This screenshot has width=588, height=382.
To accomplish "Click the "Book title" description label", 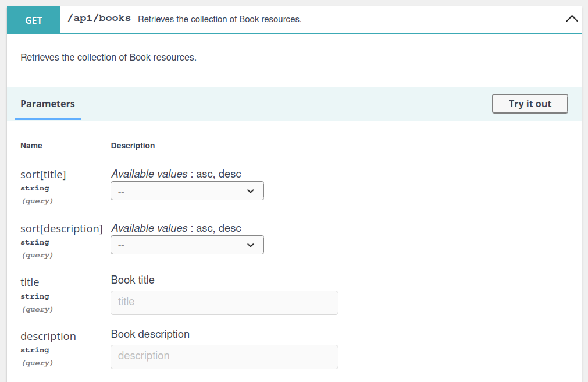I will pyautogui.click(x=133, y=280).
